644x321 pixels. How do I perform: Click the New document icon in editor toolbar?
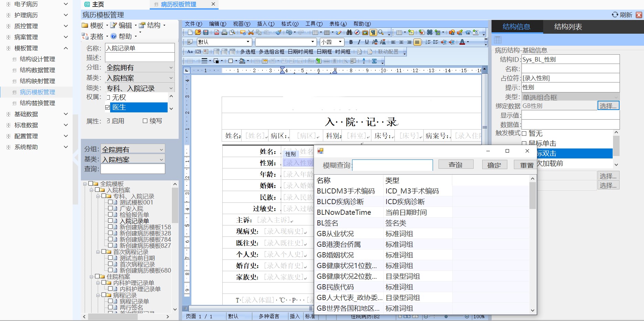190,32
